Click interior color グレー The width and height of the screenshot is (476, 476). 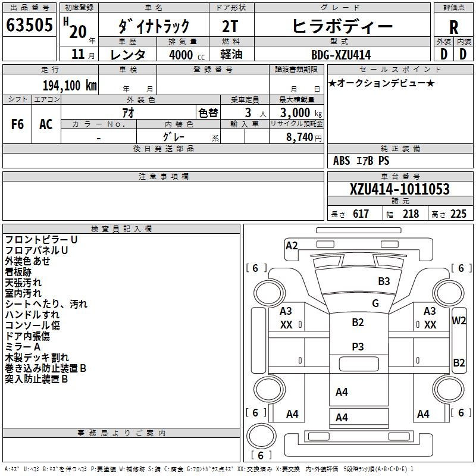(x=174, y=137)
